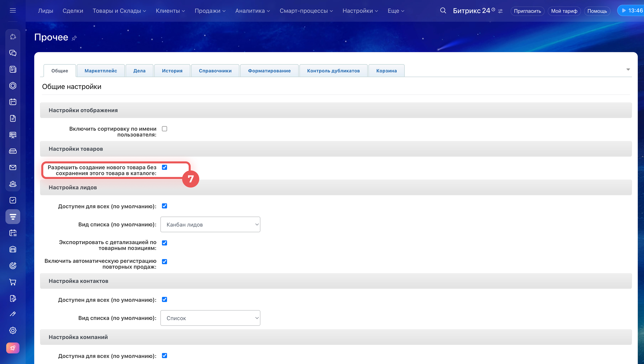Viewport: 644px width, 364px height.
Task: Click the rocket icon in sidebar
Action: pos(13,348)
